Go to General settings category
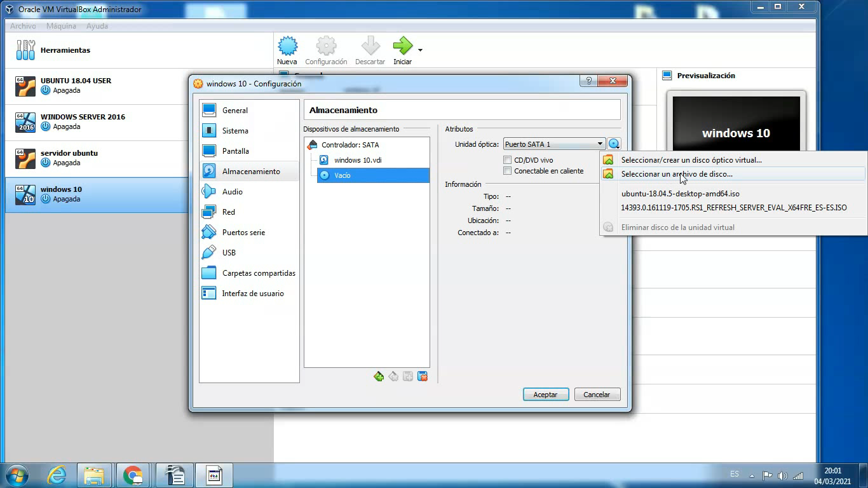 [249, 111]
